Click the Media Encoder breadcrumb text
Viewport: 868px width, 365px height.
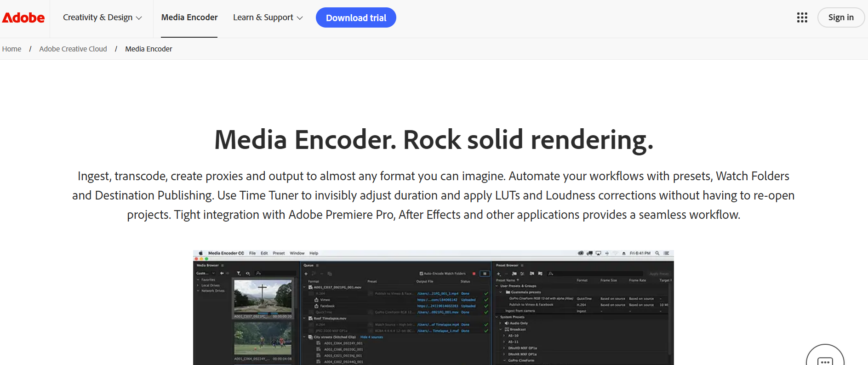(x=148, y=49)
